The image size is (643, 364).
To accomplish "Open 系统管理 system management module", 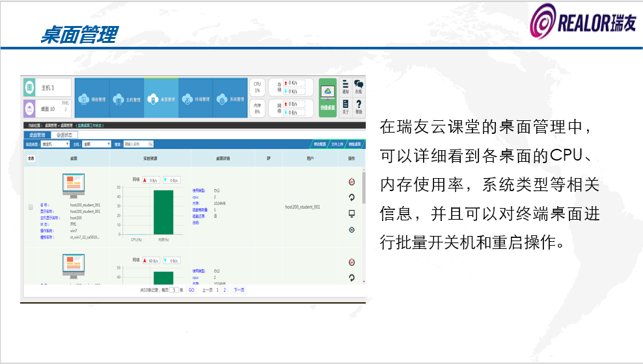I will point(229,99).
